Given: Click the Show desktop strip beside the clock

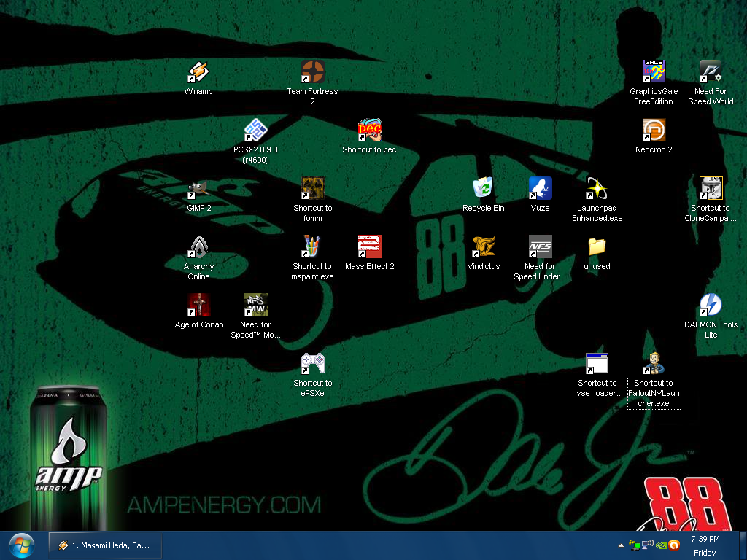Looking at the screenshot, I should (x=742, y=545).
